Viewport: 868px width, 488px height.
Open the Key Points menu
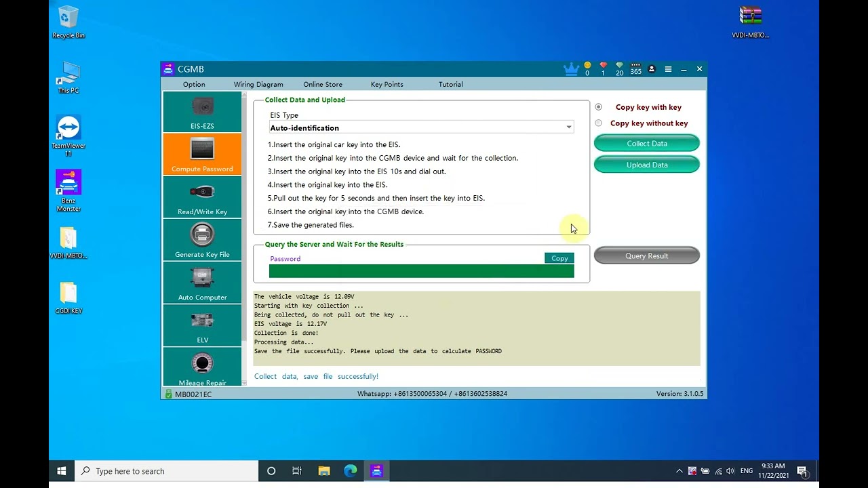tap(387, 84)
